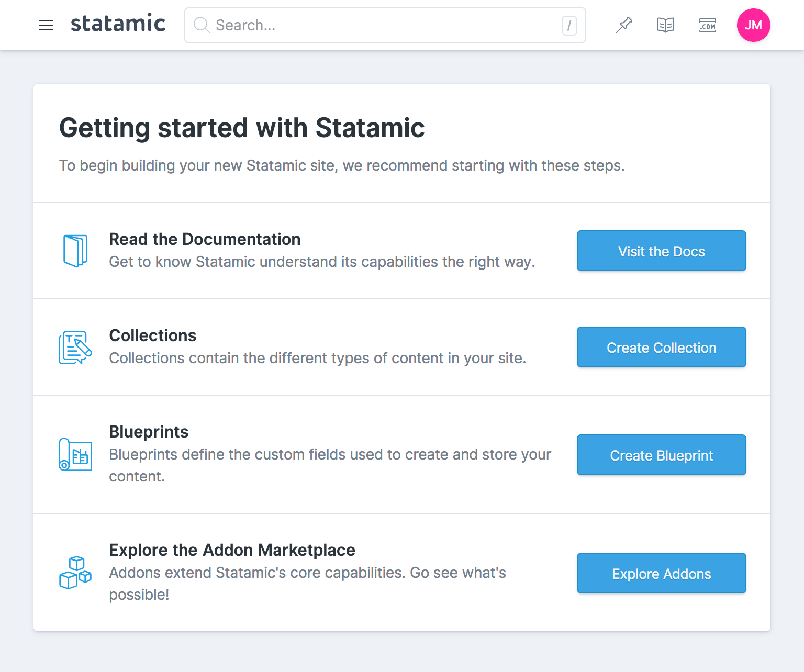Viewport: 804px width, 672px height.
Task: Click inside the Search field
Action: tap(366, 25)
